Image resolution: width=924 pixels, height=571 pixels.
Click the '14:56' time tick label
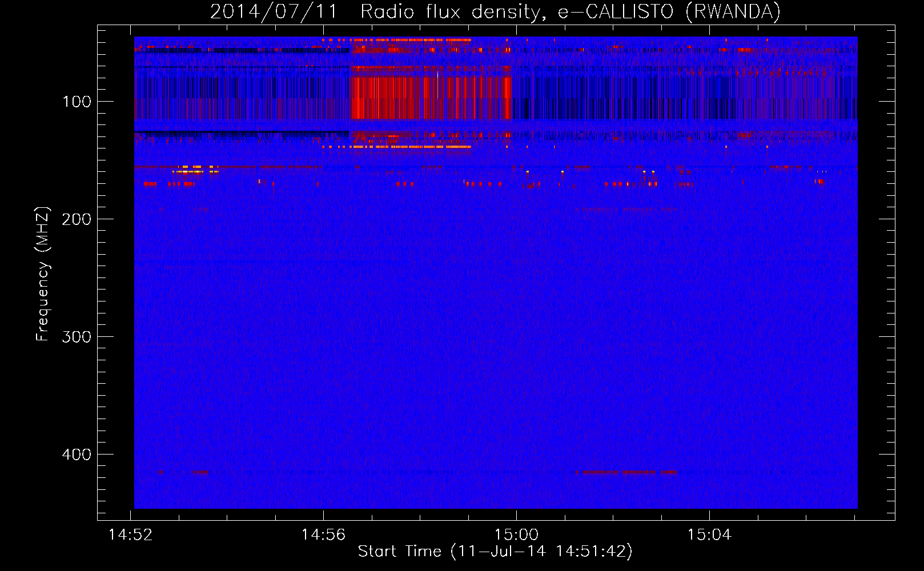324,535
